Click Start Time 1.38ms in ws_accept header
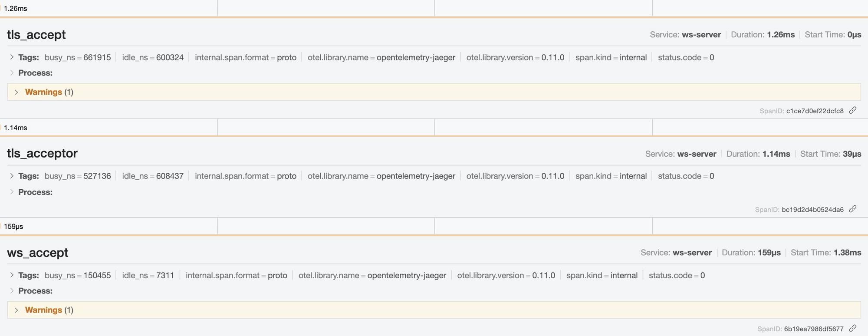This screenshot has width=868, height=336. (826, 253)
